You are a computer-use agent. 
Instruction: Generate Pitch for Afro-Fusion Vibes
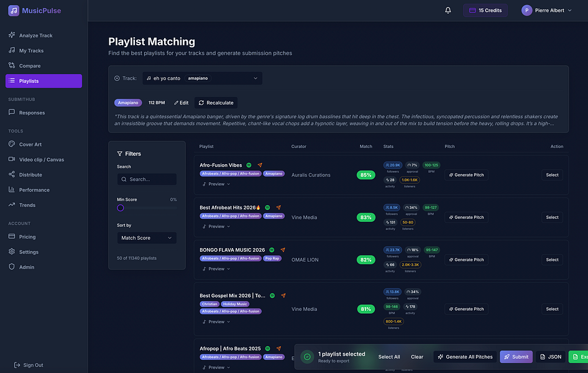466,175
